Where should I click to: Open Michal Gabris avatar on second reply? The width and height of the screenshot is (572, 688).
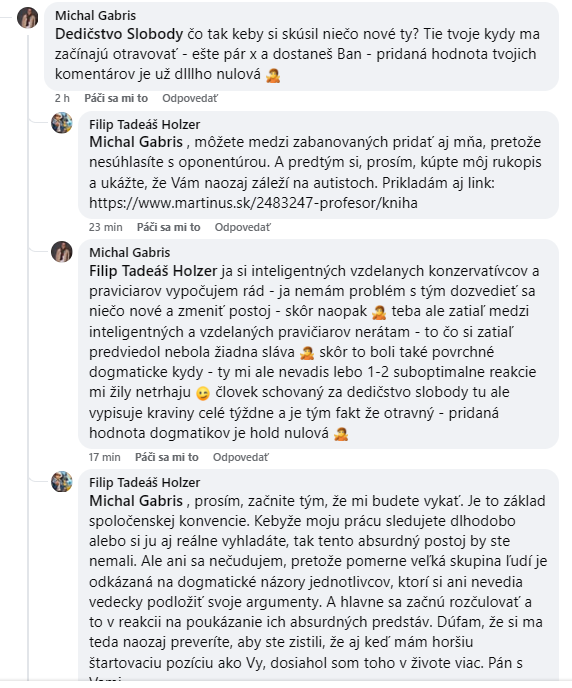point(62,251)
